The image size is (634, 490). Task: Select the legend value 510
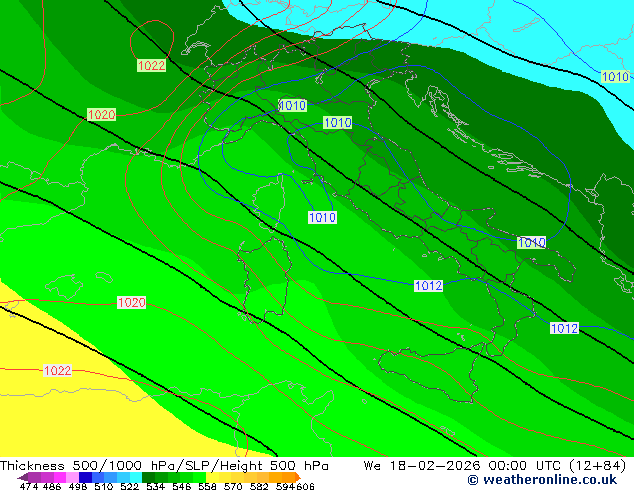click(x=104, y=486)
